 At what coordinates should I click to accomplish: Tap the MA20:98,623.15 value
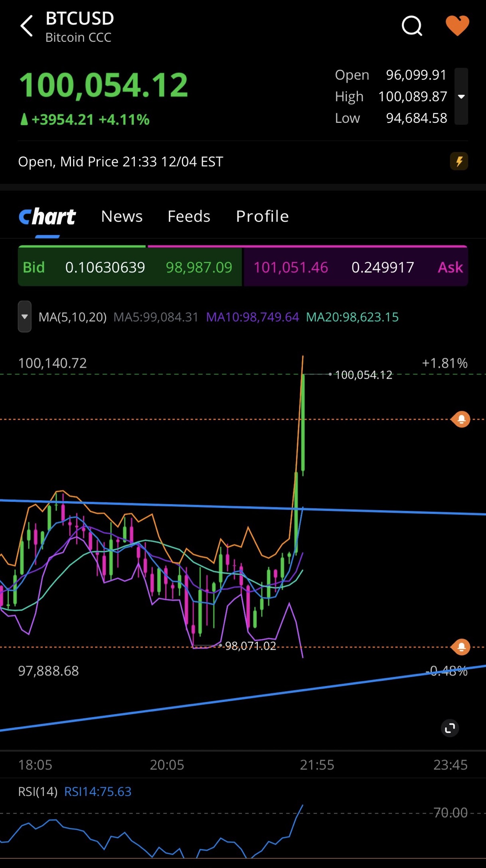[352, 317]
